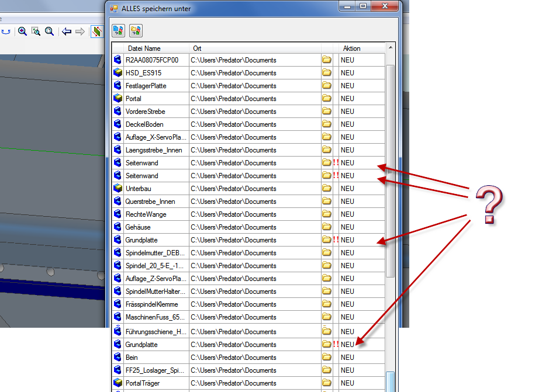
Task: Select file name Spindelmutter_DEB...
Action: [155, 253]
